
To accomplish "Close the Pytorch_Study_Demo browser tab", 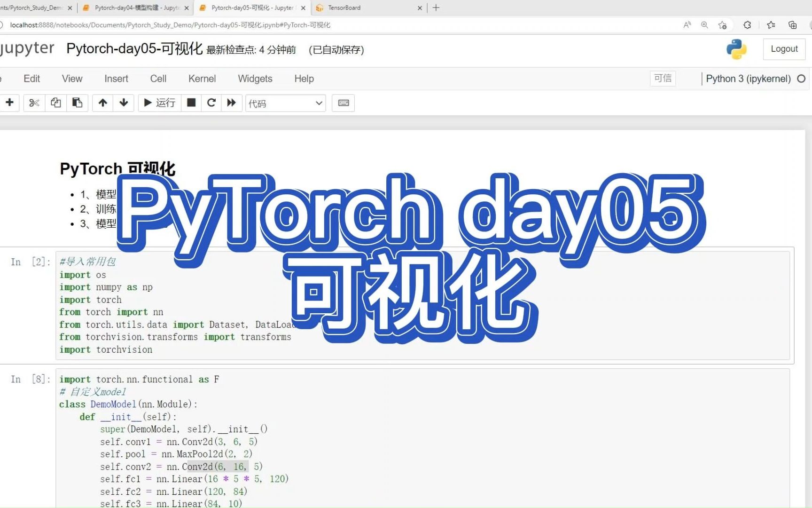I will pos(70,8).
